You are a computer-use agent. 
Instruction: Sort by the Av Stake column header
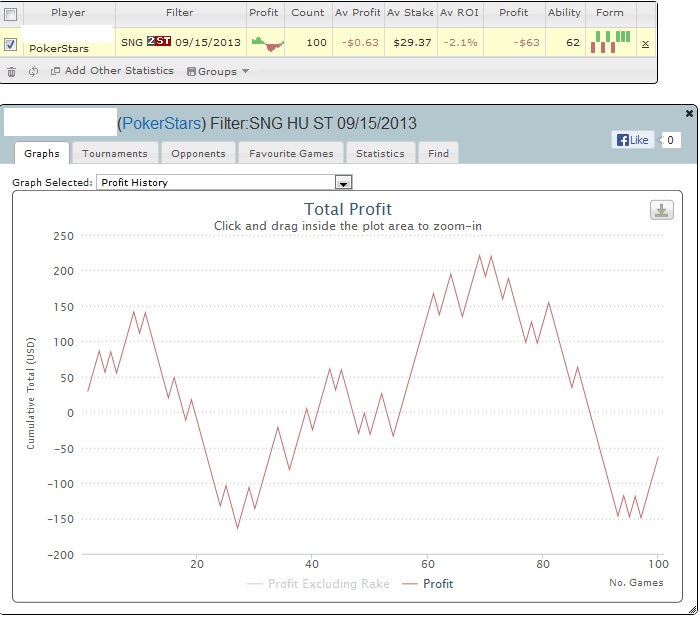(410, 13)
